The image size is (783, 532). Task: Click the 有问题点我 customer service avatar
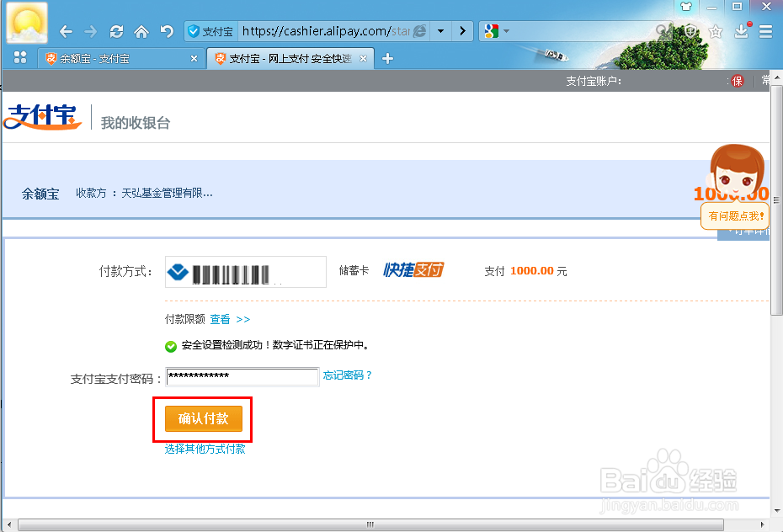click(736, 177)
